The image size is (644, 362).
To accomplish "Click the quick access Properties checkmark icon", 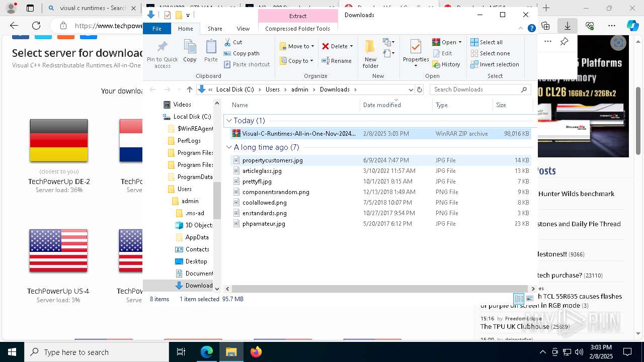I will [167, 15].
